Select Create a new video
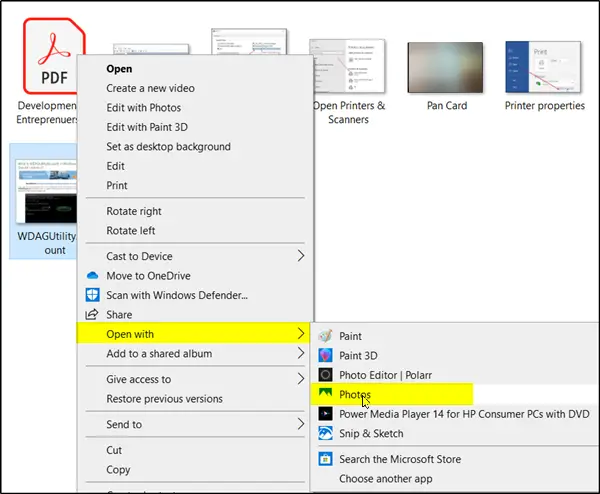This screenshot has width=600, height=494. point(195,88)
